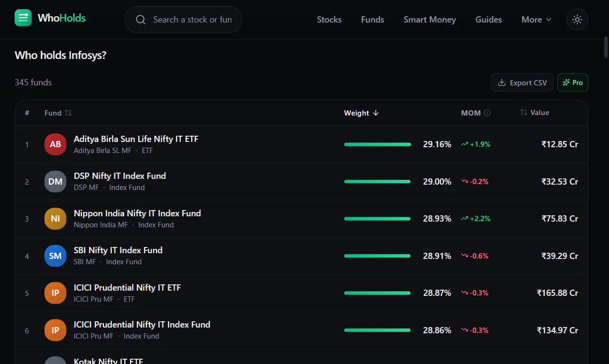The width and height of the screenshot is (609, 364).
Task: Open the Stocks menu item
Action: 329,20
